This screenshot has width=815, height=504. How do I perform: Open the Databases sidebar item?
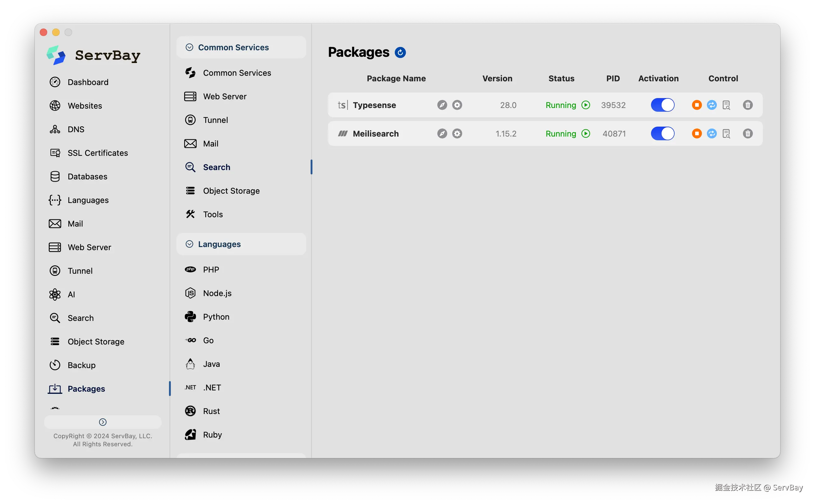point(87,176)
